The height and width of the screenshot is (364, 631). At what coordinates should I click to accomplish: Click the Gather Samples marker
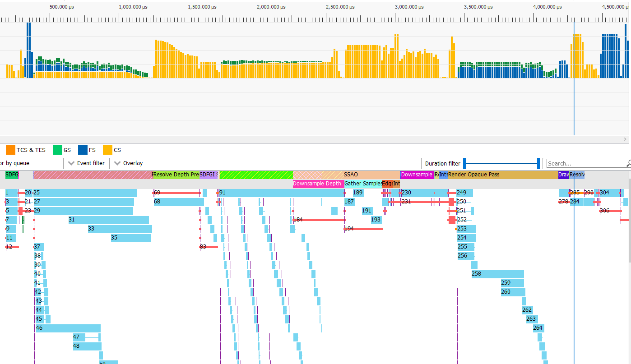(x=362, y=184)
